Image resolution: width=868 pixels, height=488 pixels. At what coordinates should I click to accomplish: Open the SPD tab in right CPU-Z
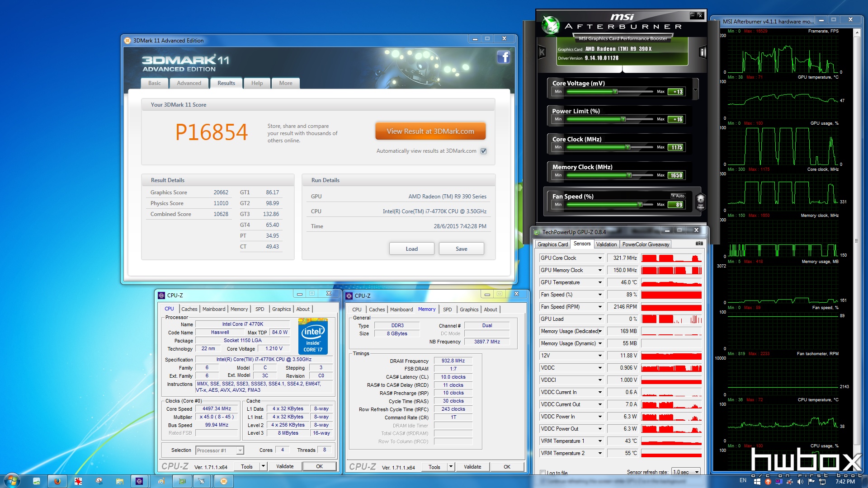coord(447,310)
